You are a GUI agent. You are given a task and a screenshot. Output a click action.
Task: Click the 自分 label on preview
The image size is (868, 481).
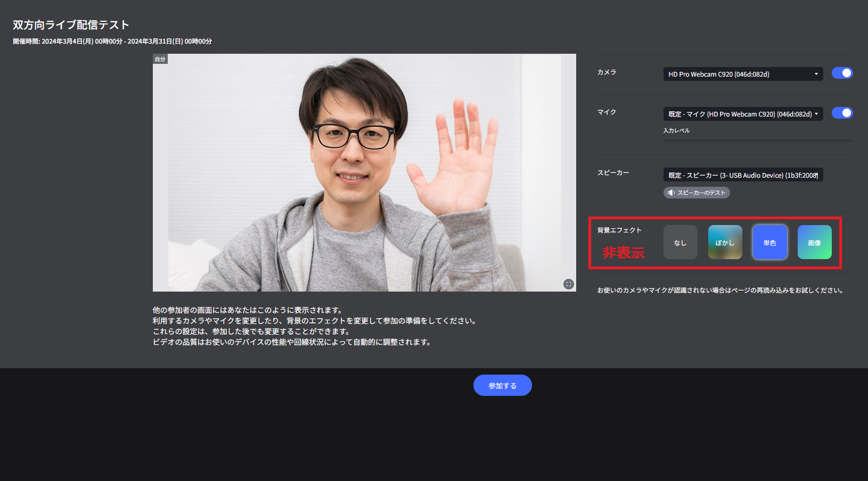[x=160, y=59]
